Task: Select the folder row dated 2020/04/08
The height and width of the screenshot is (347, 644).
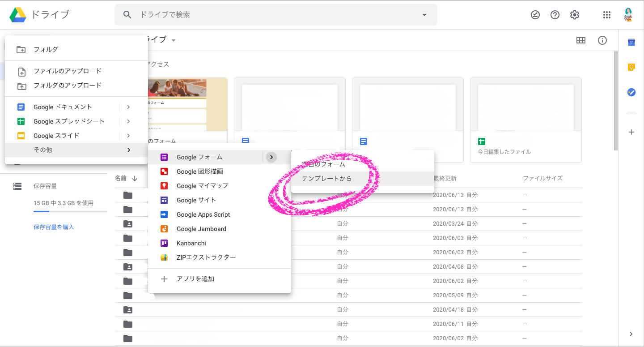Action: (349, 267)
